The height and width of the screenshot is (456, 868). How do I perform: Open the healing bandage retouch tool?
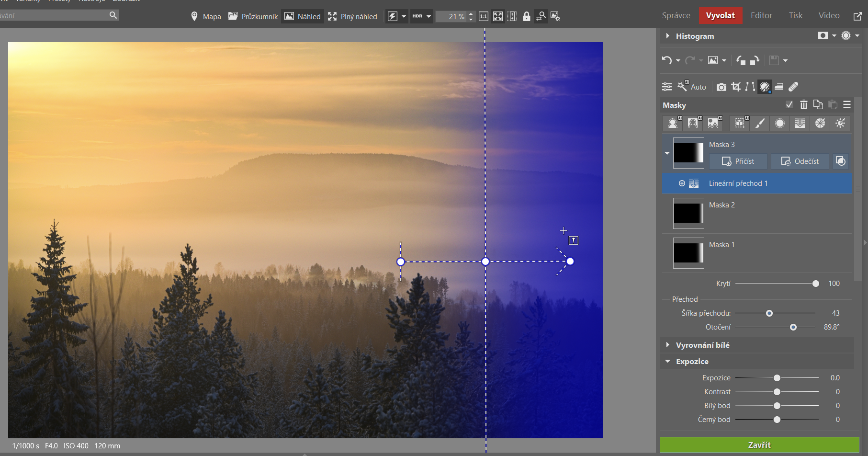793,87
